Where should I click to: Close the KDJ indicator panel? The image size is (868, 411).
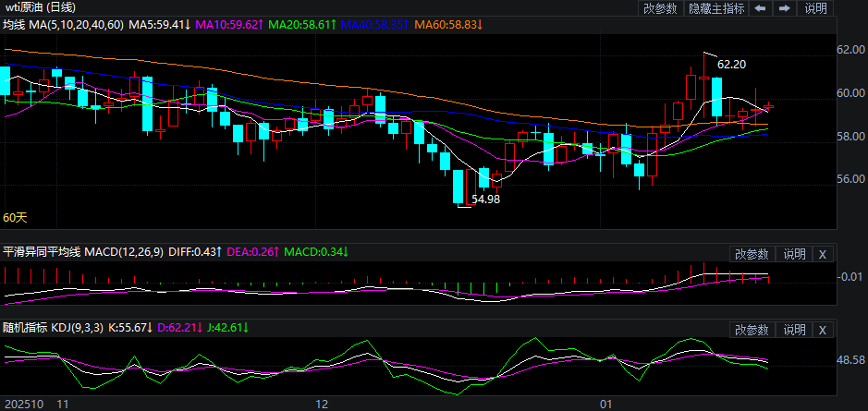point(823,330)
